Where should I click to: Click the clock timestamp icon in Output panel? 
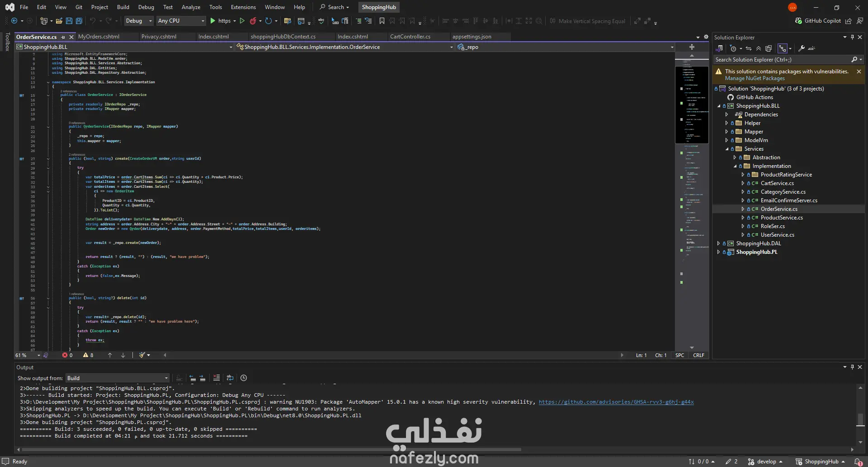[x=244, y=378]
